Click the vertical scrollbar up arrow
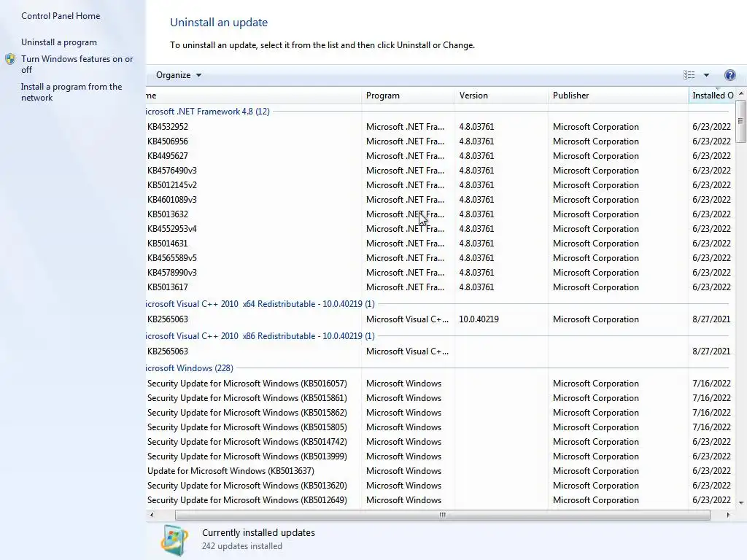This screenshot has height=560, width=747. tap(741, 94)
